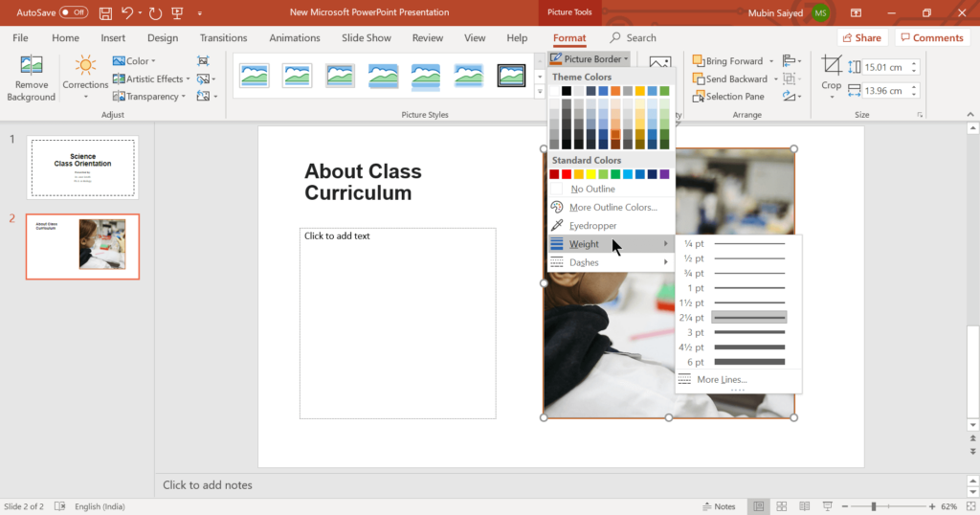Expand the Bring Forward dropdown arrow
The image size is (980, 515).
click(771, 61)
